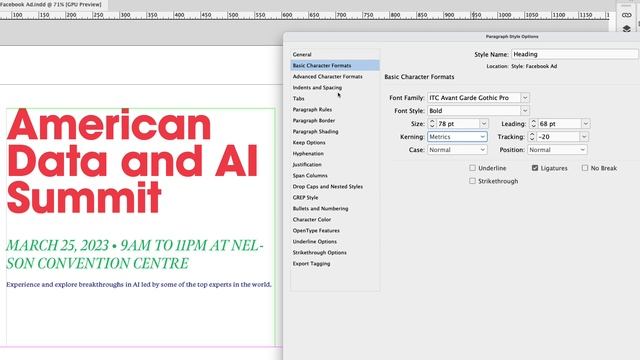Click the Leading 68 pt field
The height and width of the screenshot is (360, 640).
(559, 124)
